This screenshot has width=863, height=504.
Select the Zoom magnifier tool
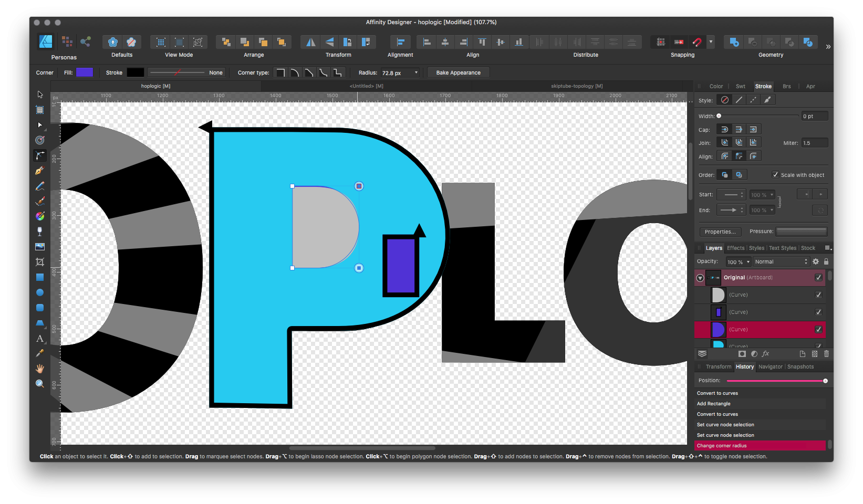(x=40, y=384)
